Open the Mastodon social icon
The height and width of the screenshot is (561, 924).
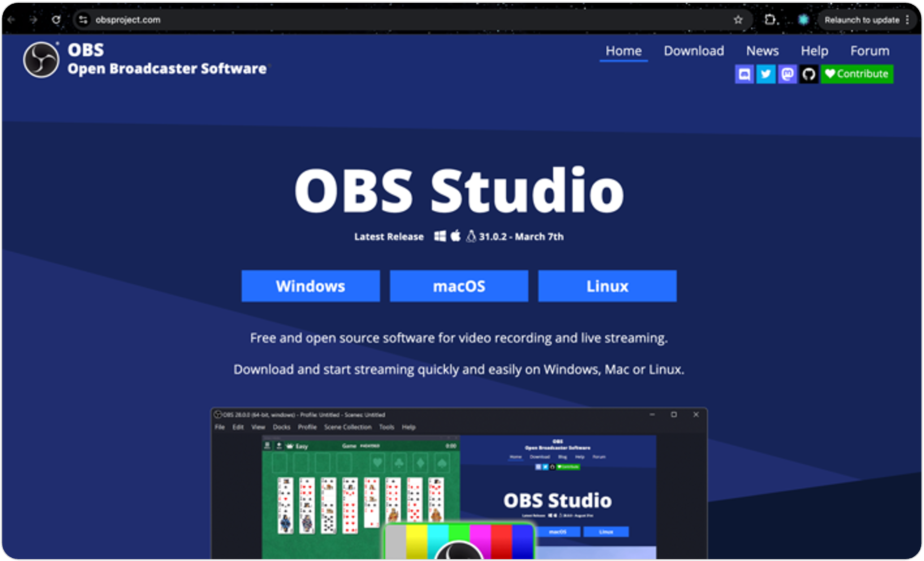[787, 74]
